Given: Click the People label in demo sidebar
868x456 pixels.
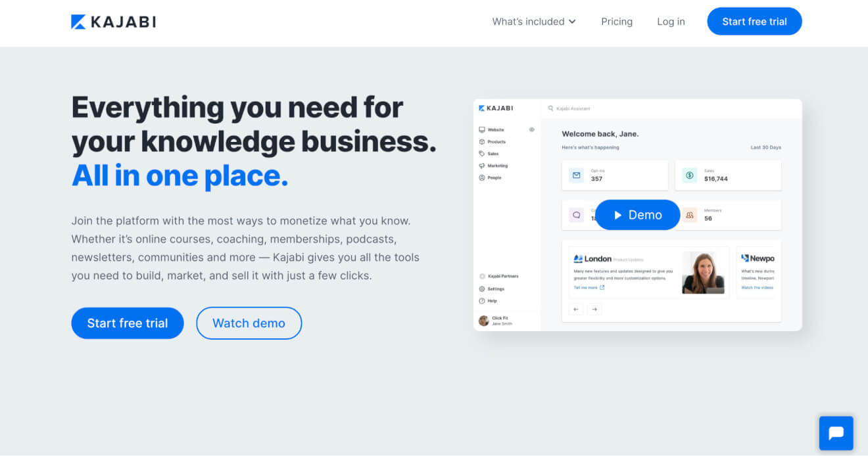Looking at the screenshot, I should 494,177.
